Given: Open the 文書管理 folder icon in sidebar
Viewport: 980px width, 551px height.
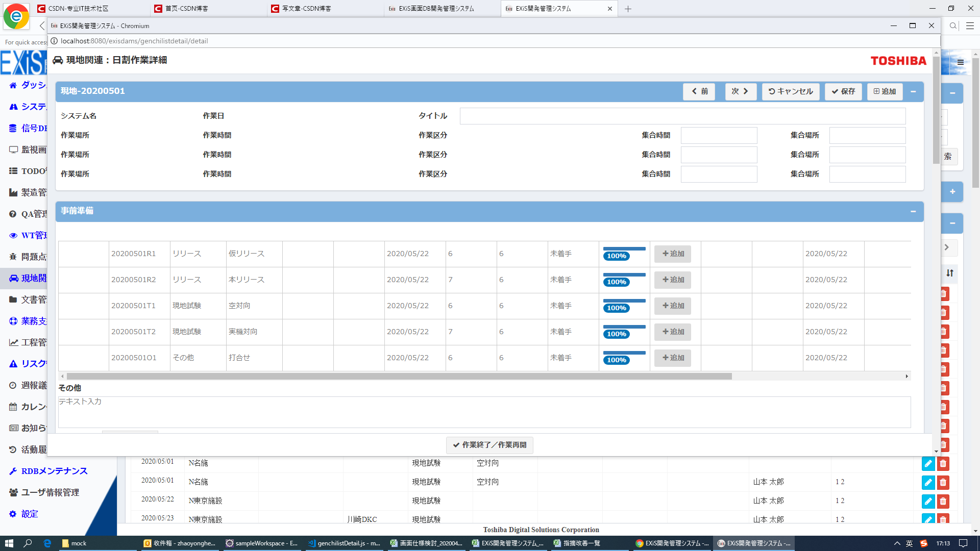Looking at the screenshot, I should coord(13,299).
